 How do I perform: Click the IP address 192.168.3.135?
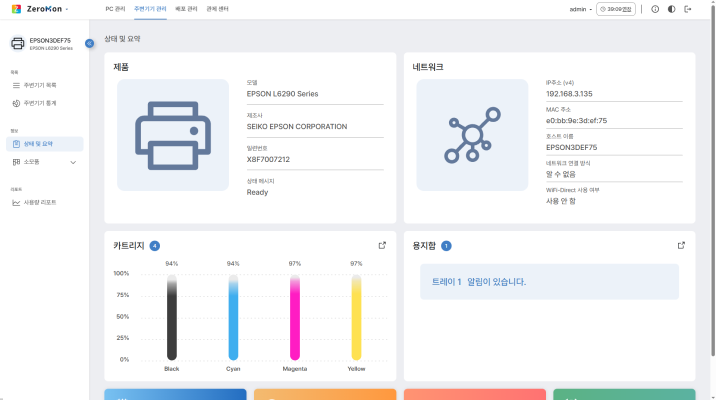point(569,94)
